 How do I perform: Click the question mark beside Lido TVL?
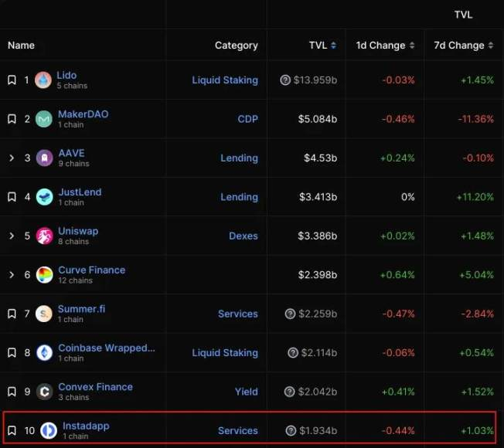tap(286, 80)
